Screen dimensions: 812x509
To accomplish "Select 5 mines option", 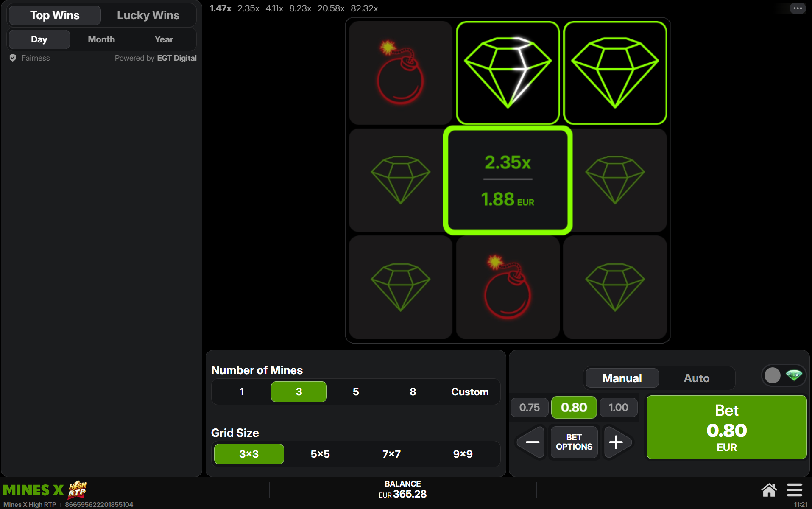I will 356,392.
